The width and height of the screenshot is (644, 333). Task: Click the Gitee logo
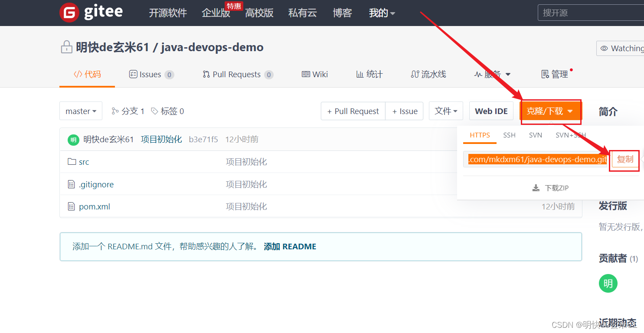92,12
